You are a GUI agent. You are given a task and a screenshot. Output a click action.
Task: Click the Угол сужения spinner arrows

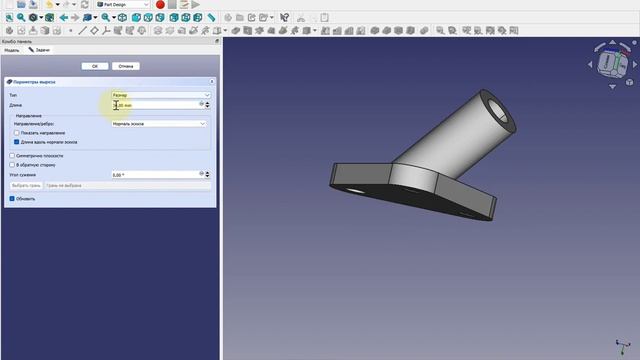pyautogui.click(x=207, y=175)
